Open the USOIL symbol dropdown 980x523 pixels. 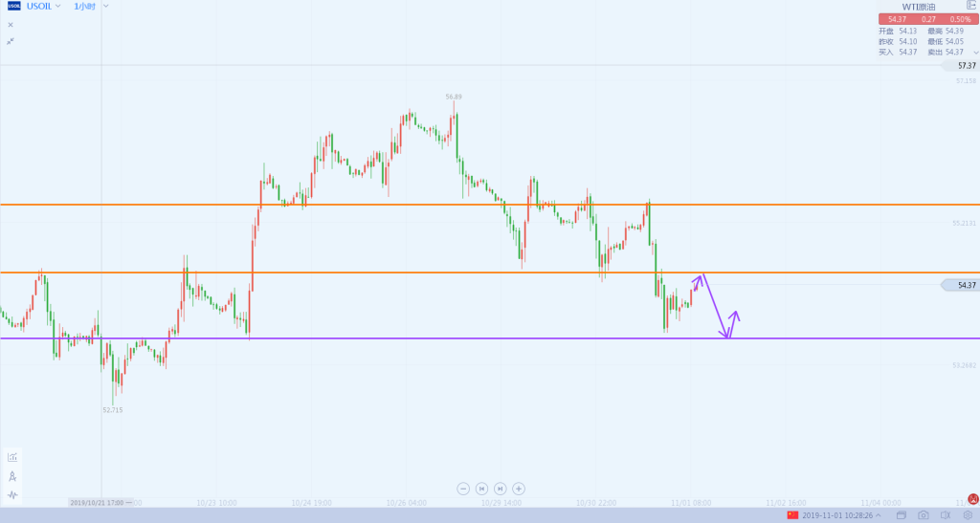[58, 6]
